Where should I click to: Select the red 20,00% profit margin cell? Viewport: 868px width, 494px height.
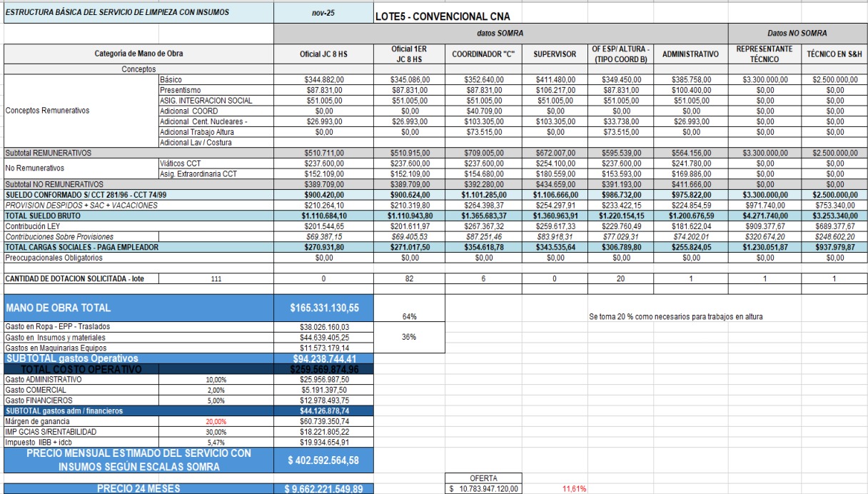click(x=216, y=423)
